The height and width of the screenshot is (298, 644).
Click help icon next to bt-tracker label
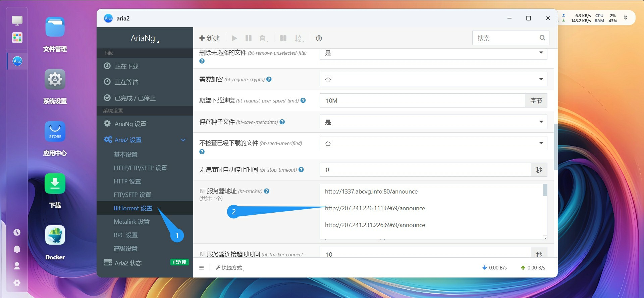pyautogui.click(x=267, y=191)
